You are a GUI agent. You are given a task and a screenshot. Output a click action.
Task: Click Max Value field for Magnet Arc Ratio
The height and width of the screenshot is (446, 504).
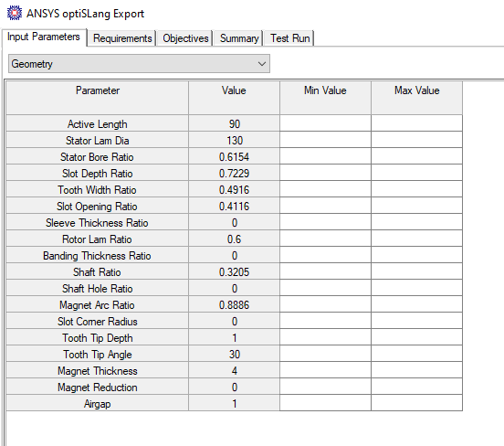tap(417, 304)
